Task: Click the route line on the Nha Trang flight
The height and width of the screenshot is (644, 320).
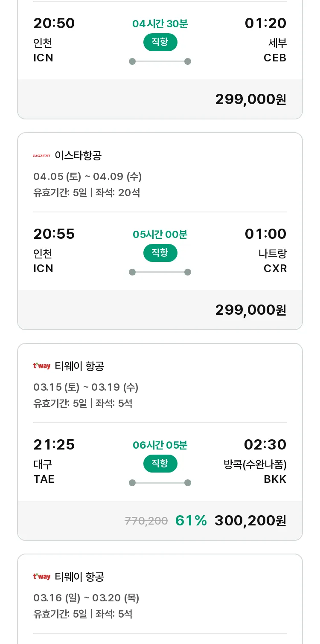Action: [x=160, y=272]
